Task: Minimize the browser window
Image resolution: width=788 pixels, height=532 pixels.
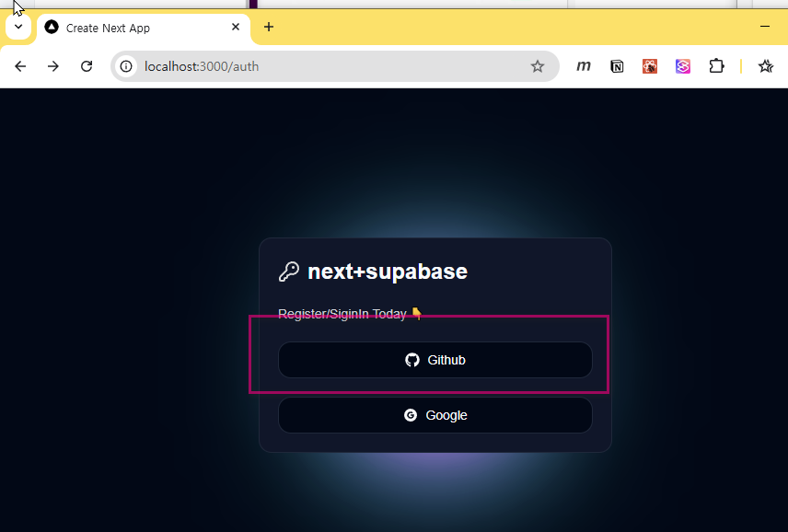Action: click(764, 27)
